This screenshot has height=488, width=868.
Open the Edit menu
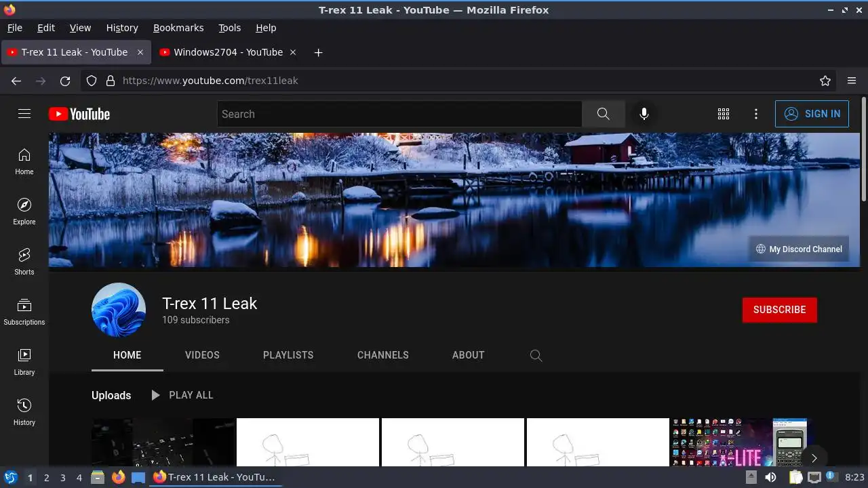point(46,28)
